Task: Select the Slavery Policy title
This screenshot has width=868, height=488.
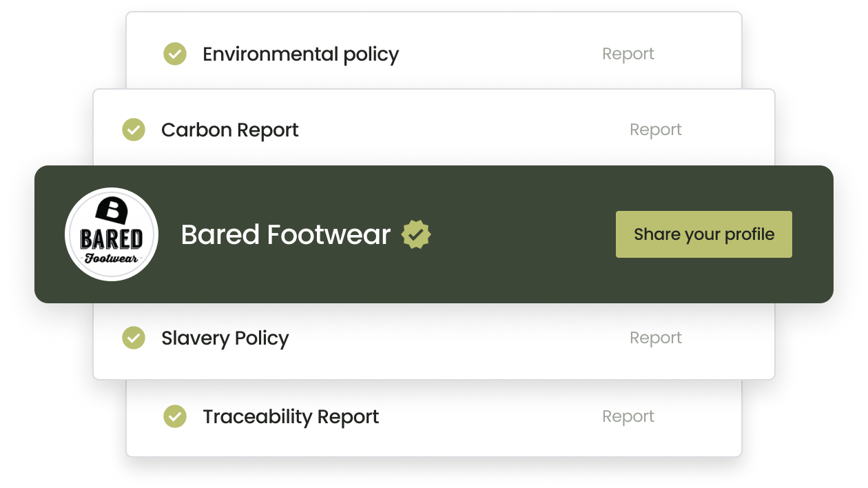Action: (225, 338)
